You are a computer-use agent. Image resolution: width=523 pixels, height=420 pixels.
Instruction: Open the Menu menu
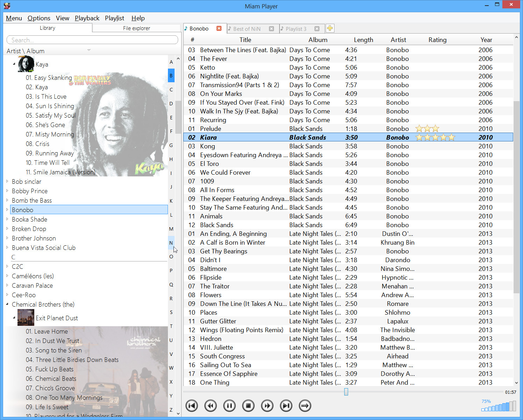coord(14,18)
